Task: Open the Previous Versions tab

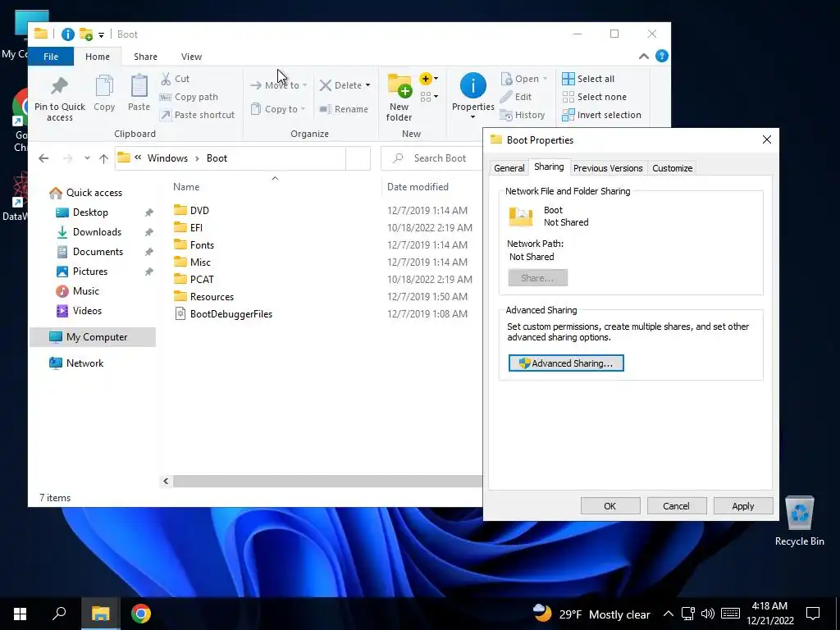Action: [608, 168]
